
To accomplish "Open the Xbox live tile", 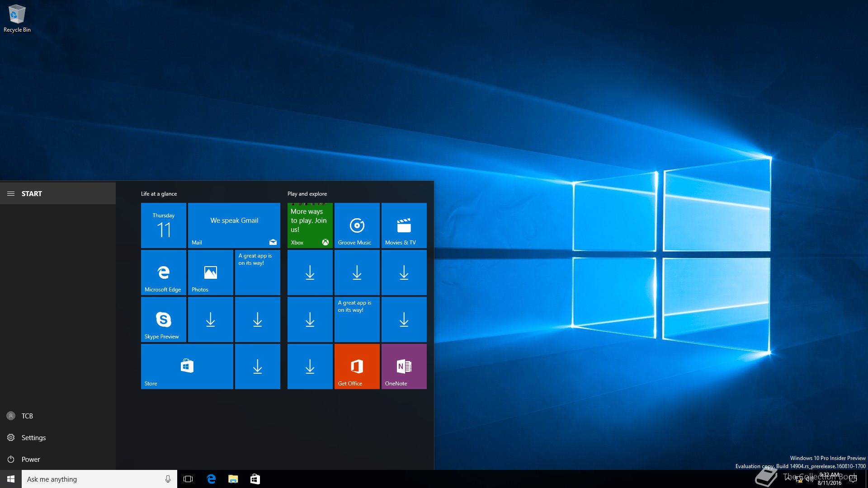I will tap(310, 225).
